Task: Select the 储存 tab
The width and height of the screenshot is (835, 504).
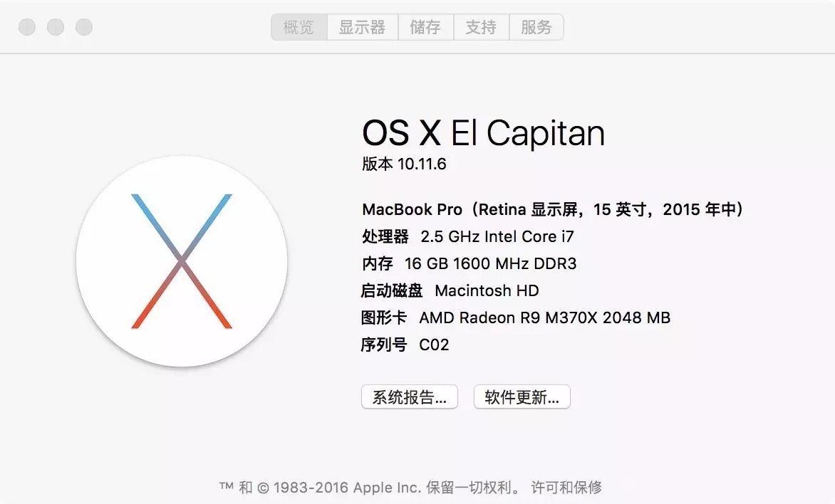Action: click(x=425, y=27)
